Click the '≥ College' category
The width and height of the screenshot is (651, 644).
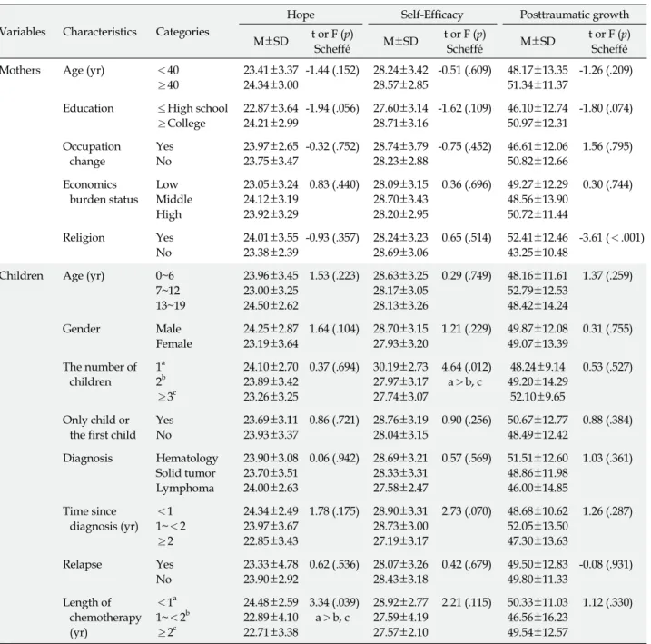(x=181, y=124)
